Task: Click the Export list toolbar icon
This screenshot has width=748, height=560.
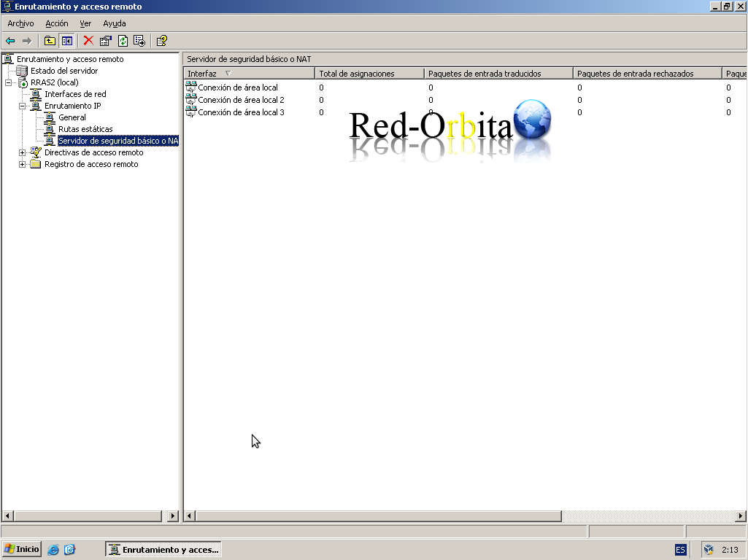Action: (x=139, y=41)
